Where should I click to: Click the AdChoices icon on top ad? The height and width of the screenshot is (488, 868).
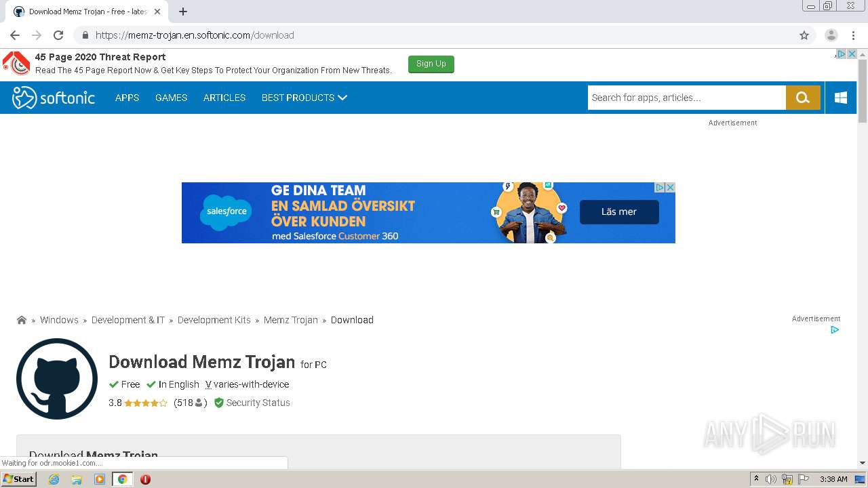(x=841, y=54)
